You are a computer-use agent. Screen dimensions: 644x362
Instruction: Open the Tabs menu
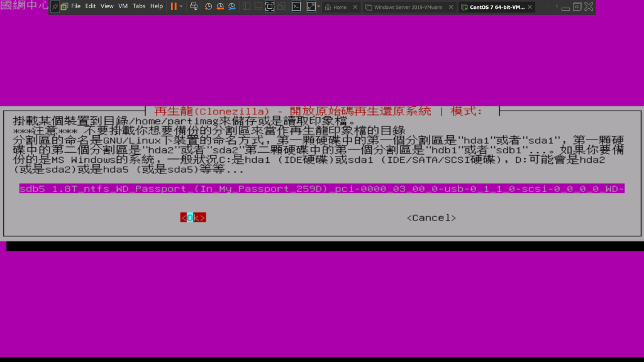click(138, 6)
